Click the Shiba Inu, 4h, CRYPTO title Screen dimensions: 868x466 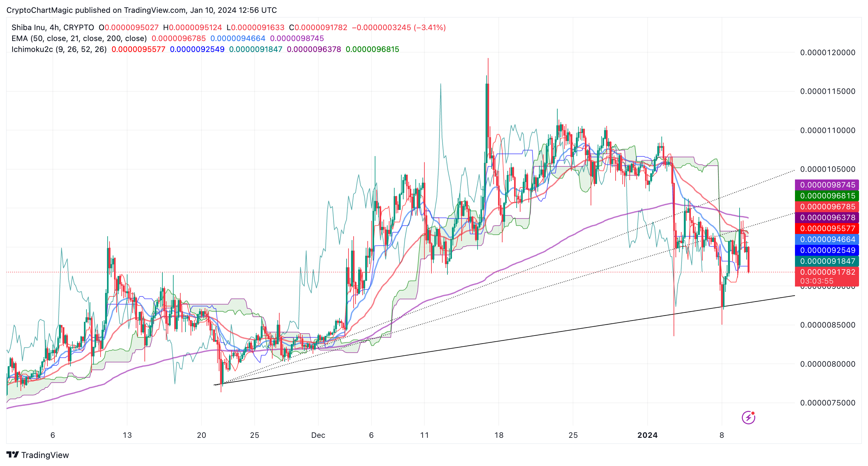pos(53,28)
